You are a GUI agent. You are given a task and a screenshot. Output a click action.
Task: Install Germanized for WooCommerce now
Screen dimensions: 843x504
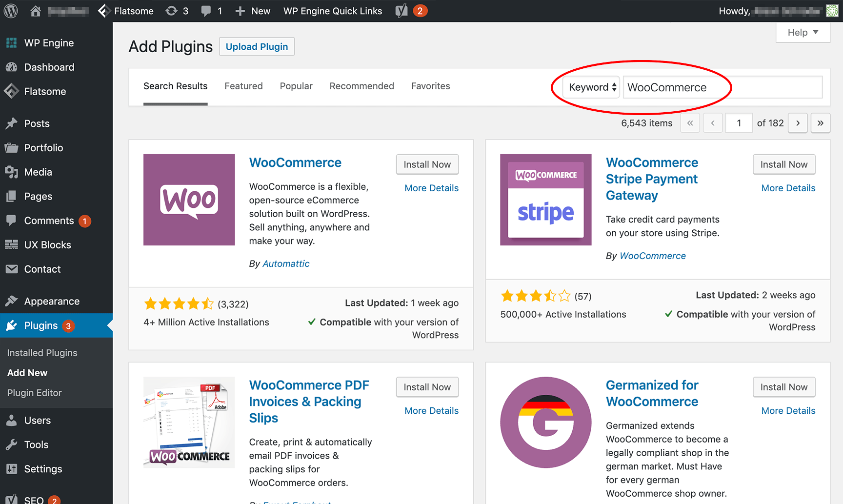point(783,387)
